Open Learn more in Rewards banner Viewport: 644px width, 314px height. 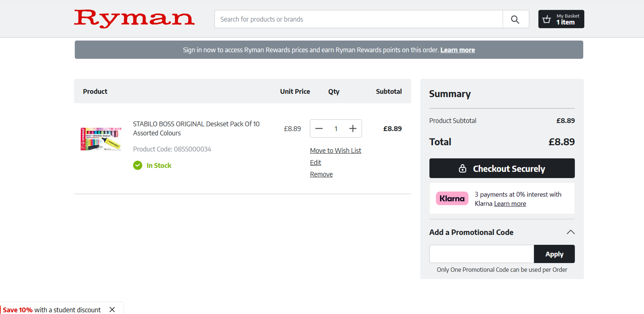click(457, 50)
